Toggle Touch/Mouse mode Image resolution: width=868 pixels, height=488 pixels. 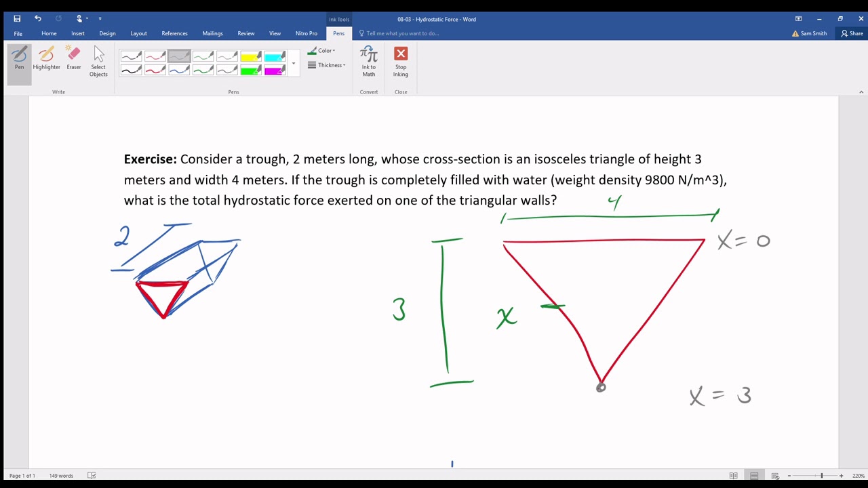point(81,19)
